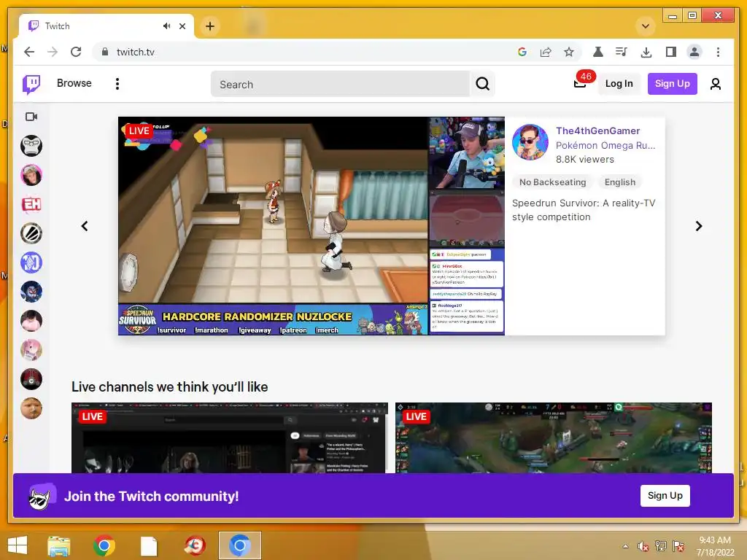Click the camera icon atop the sidebar
The height and width of the screenshot is (560, 747).
31,117
